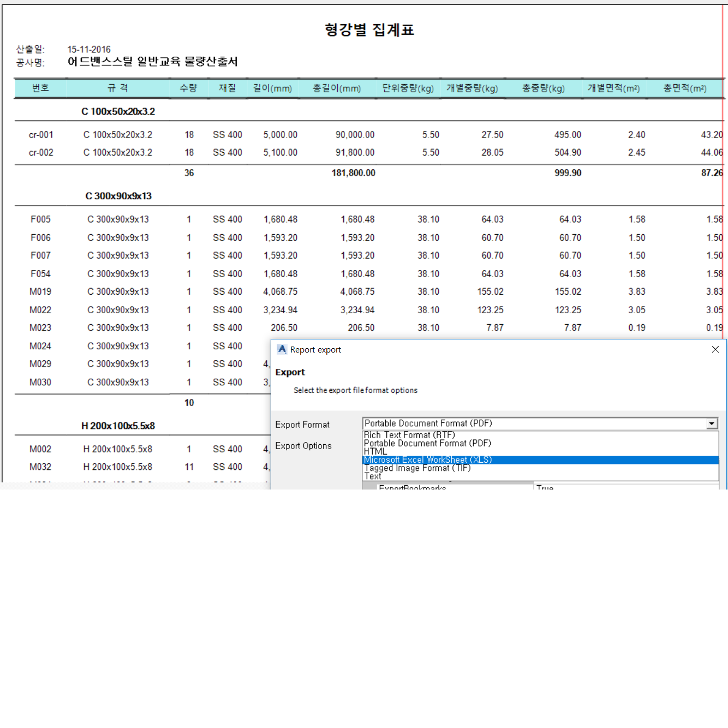Click the 규 격 column header
Screen dimensions: 728x728
(x=118, y=88)
